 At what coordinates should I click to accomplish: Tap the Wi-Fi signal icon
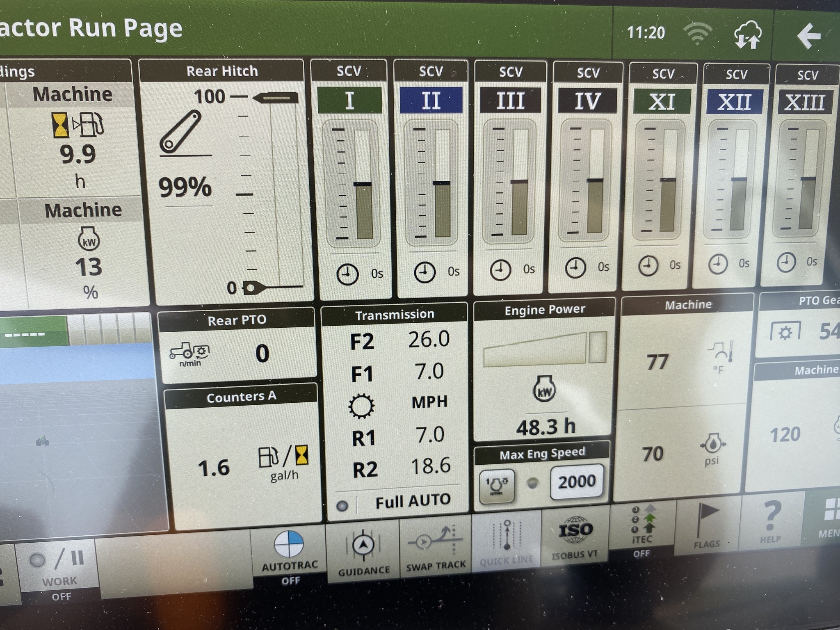click(x=698, y=34)
